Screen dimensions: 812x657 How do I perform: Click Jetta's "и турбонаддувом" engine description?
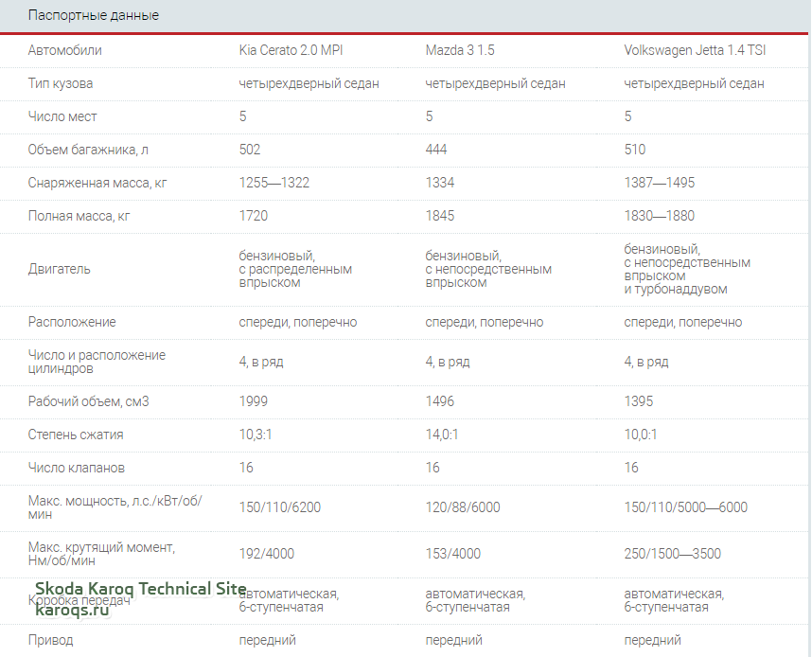(676, 289)
